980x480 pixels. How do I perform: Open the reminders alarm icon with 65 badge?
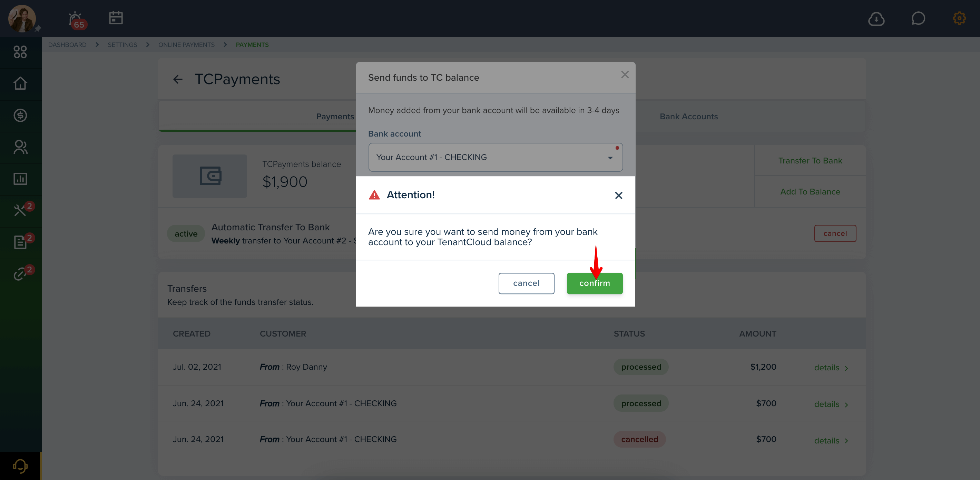(77, 20)
